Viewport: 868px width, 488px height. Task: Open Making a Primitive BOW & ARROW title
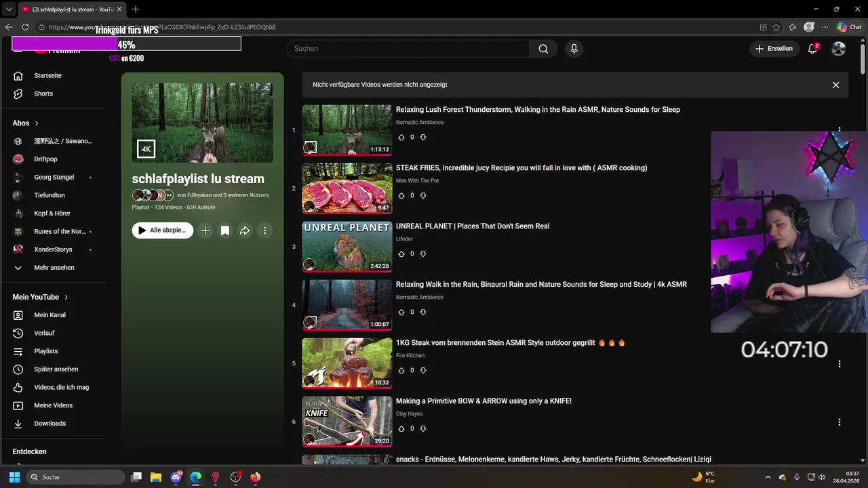(484, 401)
